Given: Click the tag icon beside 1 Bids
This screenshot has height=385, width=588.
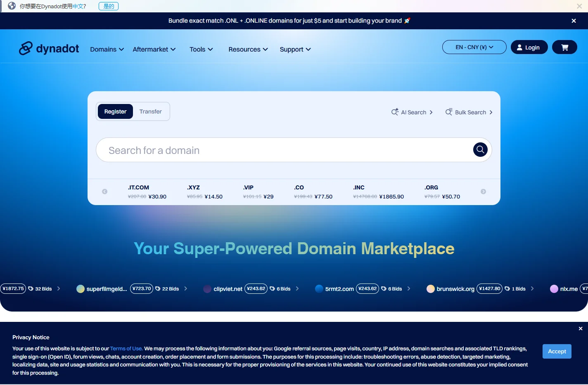Looking at the screenshot, I should [507, 289].
